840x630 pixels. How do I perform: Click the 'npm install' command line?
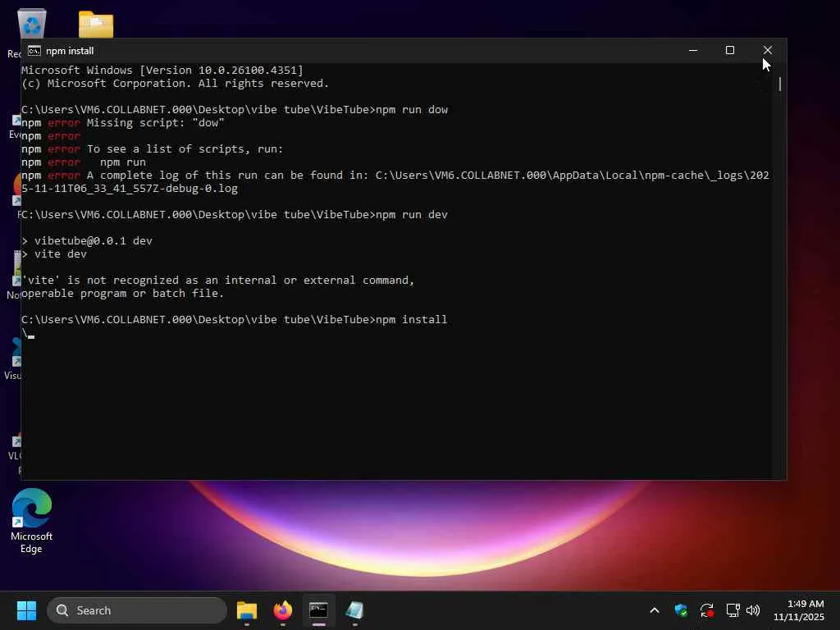[x=234, y=320]
